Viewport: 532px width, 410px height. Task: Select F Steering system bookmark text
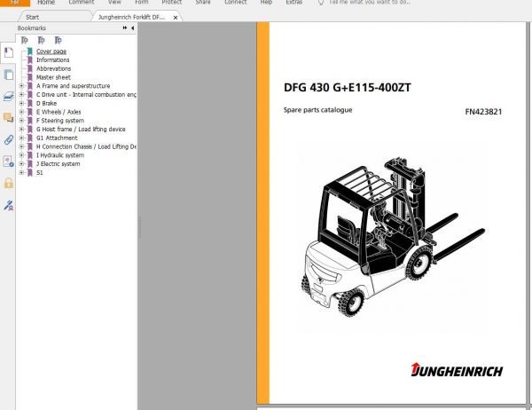(x=60, y=121)
